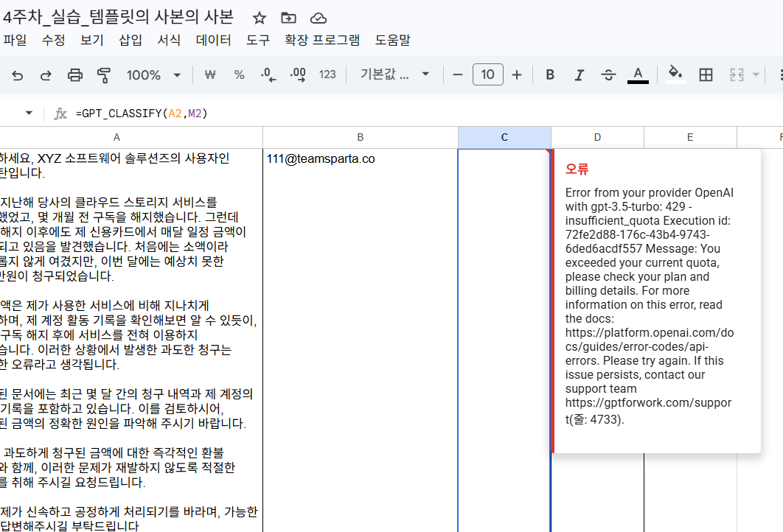Image resolution: width=783 pixels, height=532 pixels.
Task: Click the document title 4주차_실습_템플릿의 사본의 사본
Action: tap(119, 18)
